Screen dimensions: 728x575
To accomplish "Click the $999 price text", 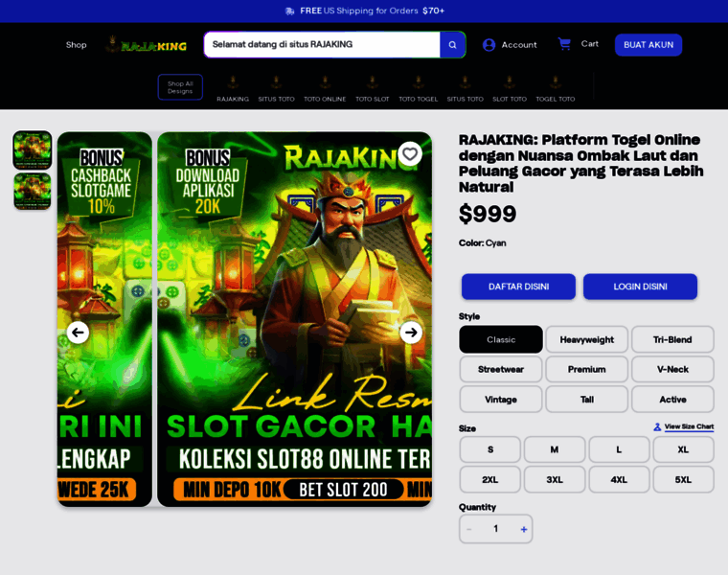I will (x=488, y=214).
